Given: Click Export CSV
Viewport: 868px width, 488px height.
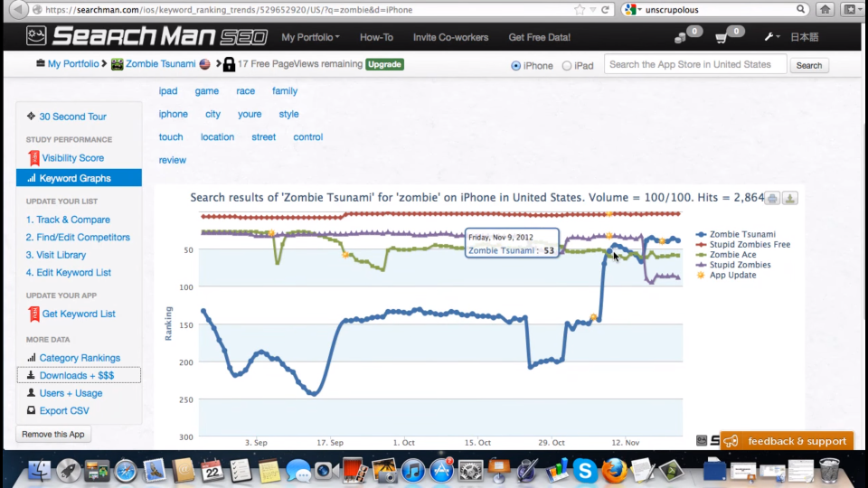Looking at the screenshot, I should pyautogui.click(x=63, y=411).
